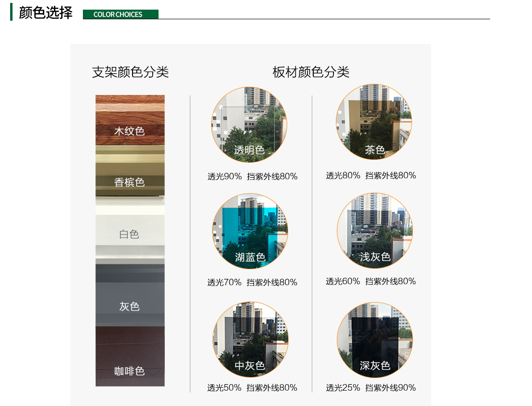Click the 板材颜色分类 heading

[x=311, y=72]
